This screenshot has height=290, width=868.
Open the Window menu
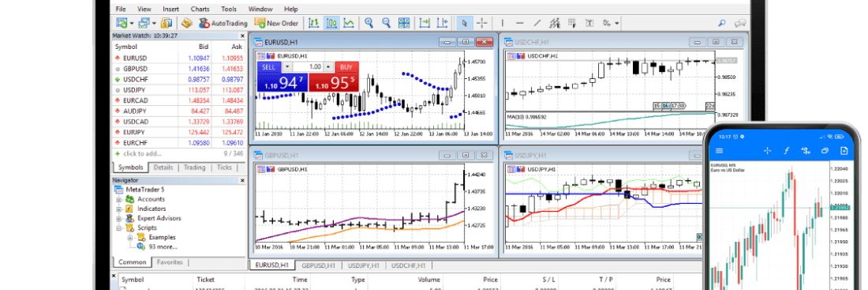tap(260, 9)
